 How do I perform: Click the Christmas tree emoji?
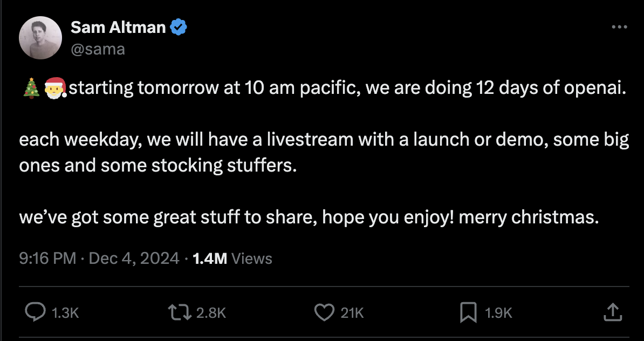pyautogui.click(x=30, y=88)
